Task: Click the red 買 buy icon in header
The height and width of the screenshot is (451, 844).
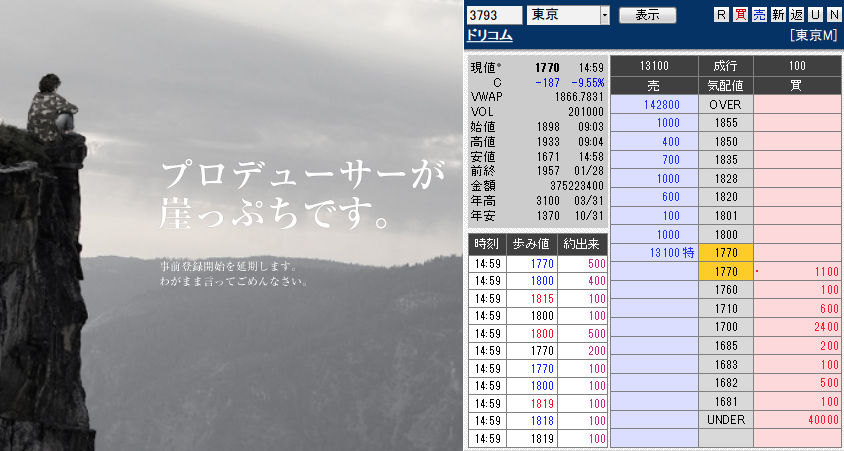Action: tap(740, 15)
